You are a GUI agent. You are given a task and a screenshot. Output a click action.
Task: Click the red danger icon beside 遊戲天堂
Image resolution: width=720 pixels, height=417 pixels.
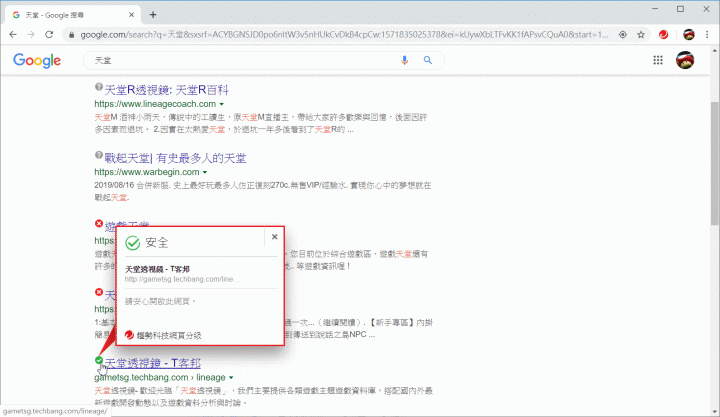(99, 223)
